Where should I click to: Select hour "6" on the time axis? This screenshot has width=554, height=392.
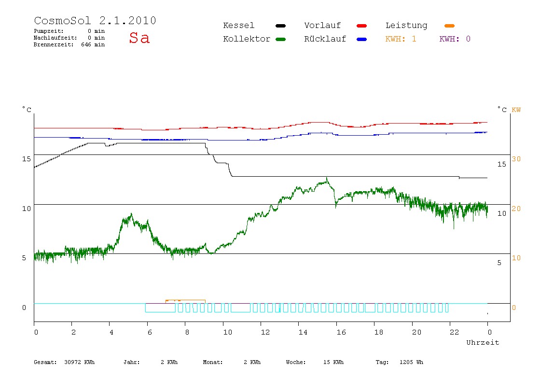150,332
